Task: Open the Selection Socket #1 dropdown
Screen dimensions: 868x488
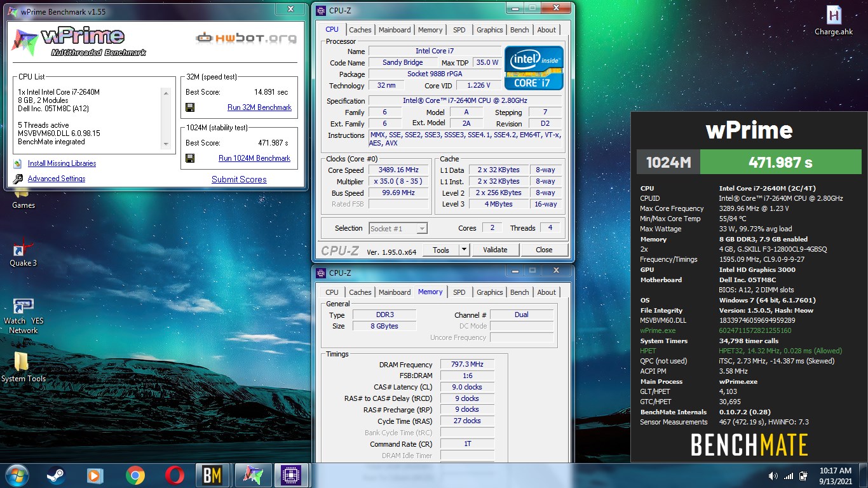Action: [x=398, y=228]
